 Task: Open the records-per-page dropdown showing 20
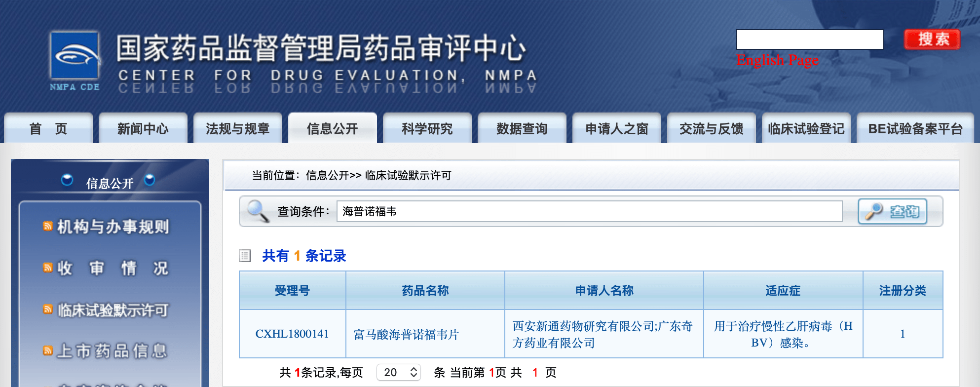(399, 372)
